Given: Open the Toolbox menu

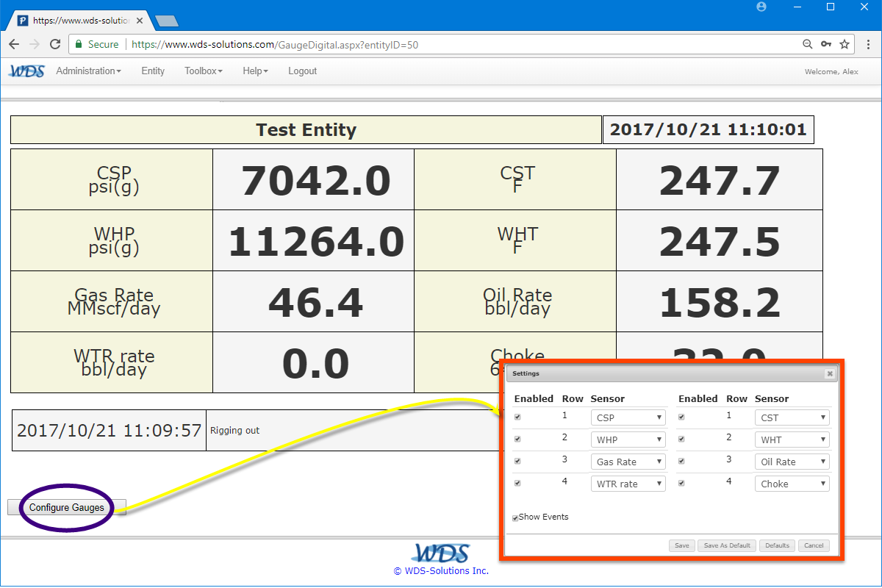Looking at the screenshot, I should click(204, 71).
